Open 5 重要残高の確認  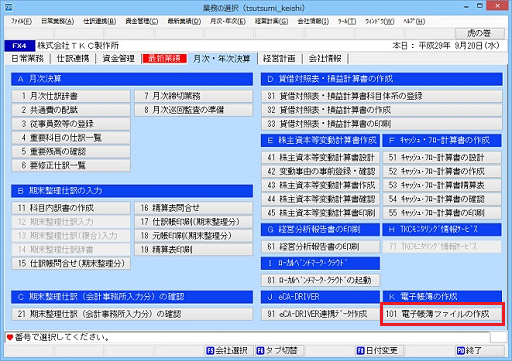pyautogui.click(x=71, y=152)
